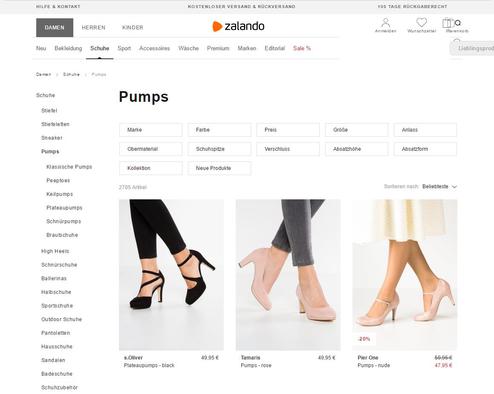This screenshot has width=494, height=394.
Task: Select Plateaupumps subcategory
Action: click(x=64, y=208)
